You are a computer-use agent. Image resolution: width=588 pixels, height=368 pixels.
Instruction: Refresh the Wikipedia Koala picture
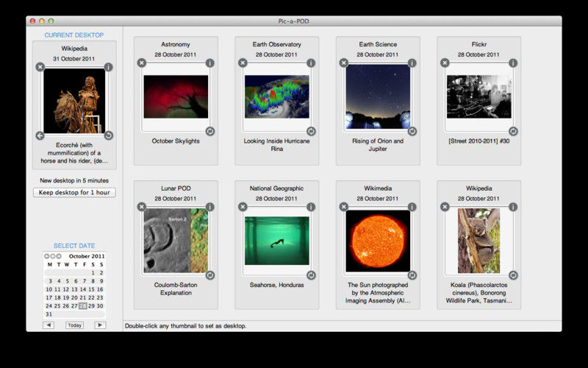coord(513,275)
